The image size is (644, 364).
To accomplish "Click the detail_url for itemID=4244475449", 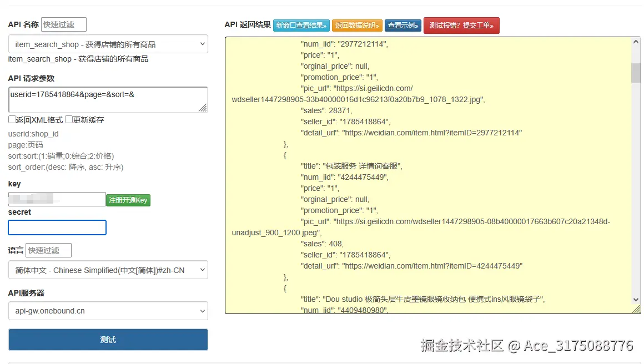I will coord(411,266).
